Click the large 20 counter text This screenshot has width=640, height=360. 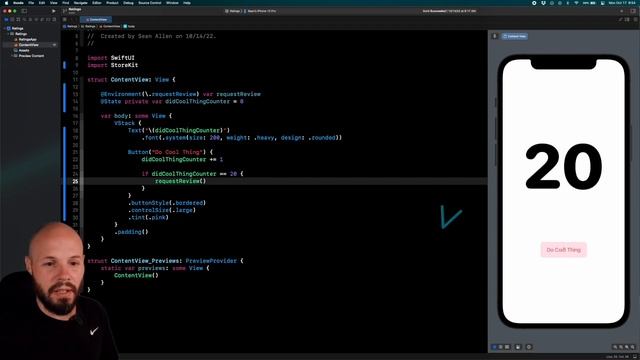click(x=563, y=167)
